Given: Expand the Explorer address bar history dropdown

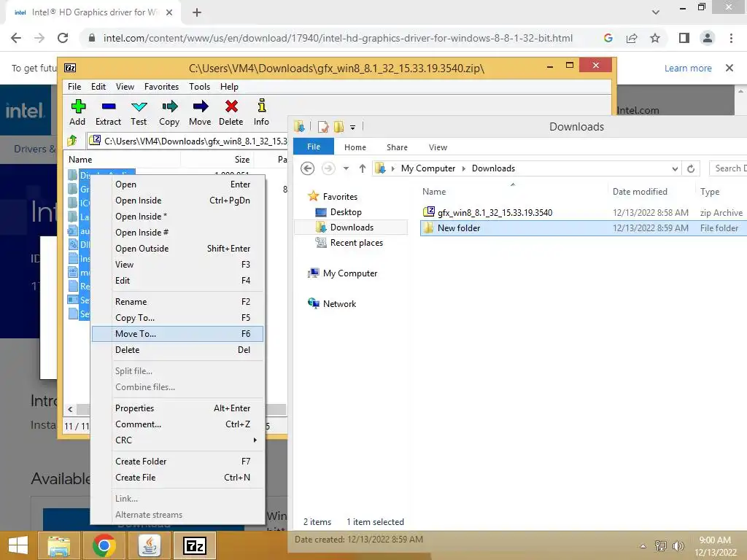Looking at the screenshot, I should [x=675, y=168].
